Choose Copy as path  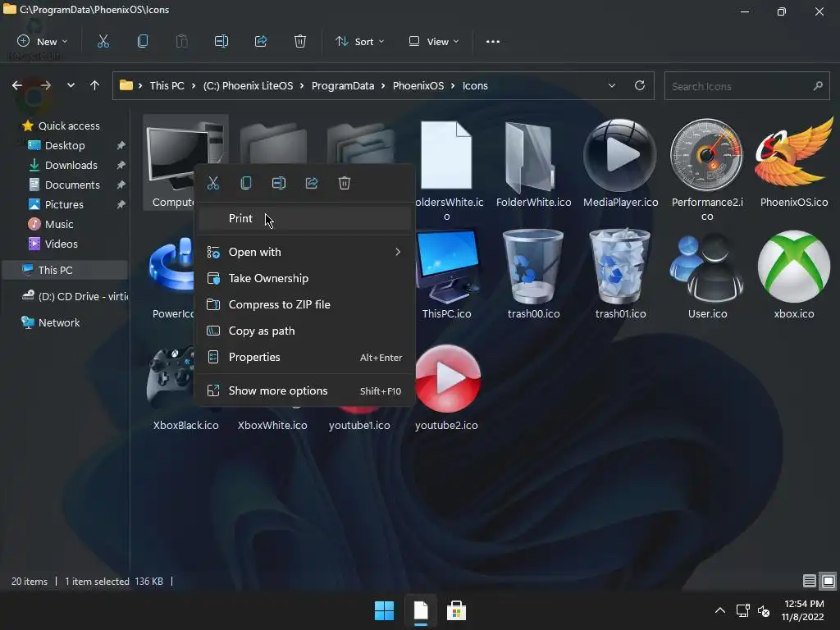(304, 331)
